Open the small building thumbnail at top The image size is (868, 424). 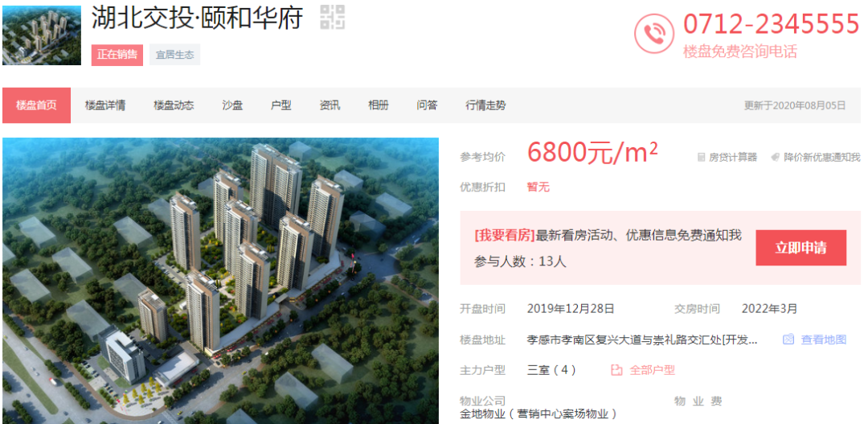(x=42, y=35)
